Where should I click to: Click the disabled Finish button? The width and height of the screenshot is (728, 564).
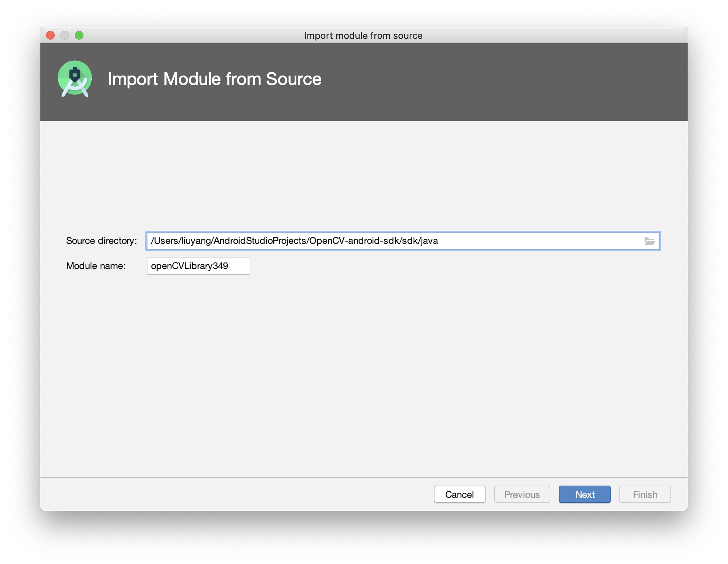(645, 494)
